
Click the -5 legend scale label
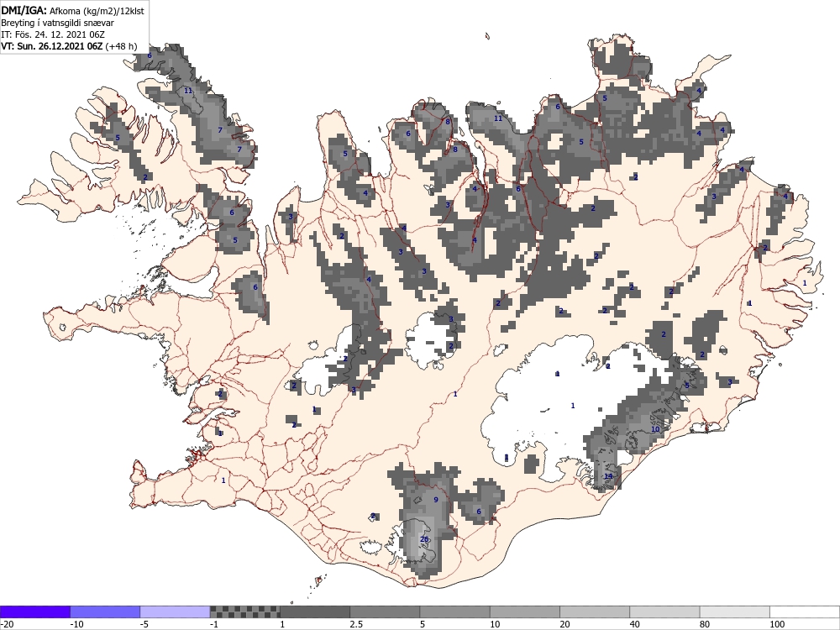click(x=144, y=624)
